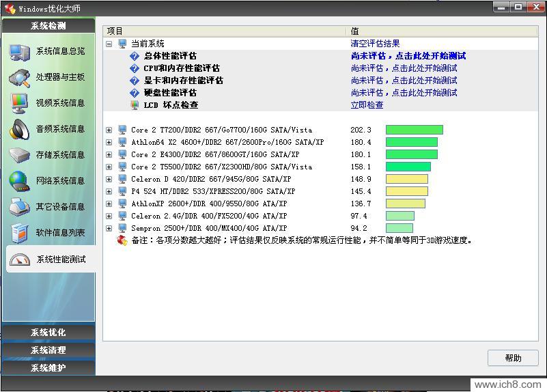Expand the Celeron 2.4G entry
This screenshot has width=547, height=392.
click(109, 216)
